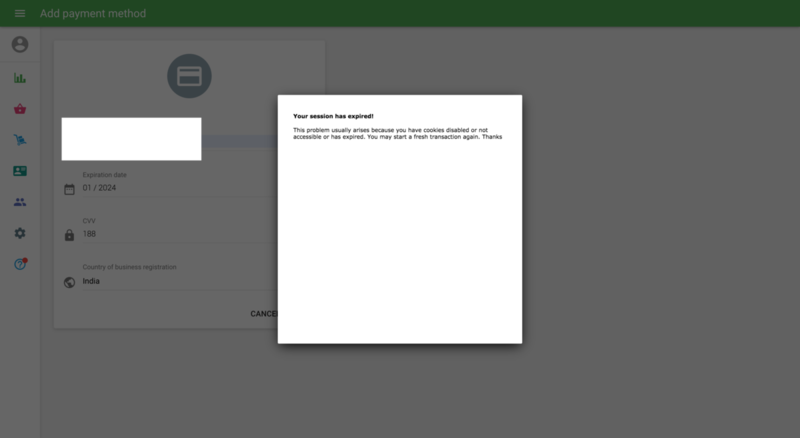Click the 'Add payment method' page title
800x438 pixels.
click(93, 14)
